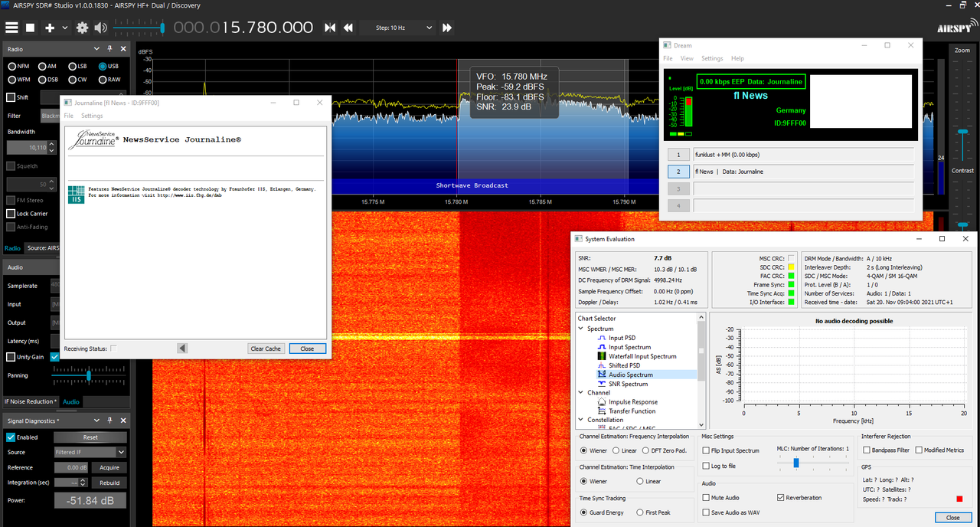Stop the radio with the stop icon

(x=31, y=28)
